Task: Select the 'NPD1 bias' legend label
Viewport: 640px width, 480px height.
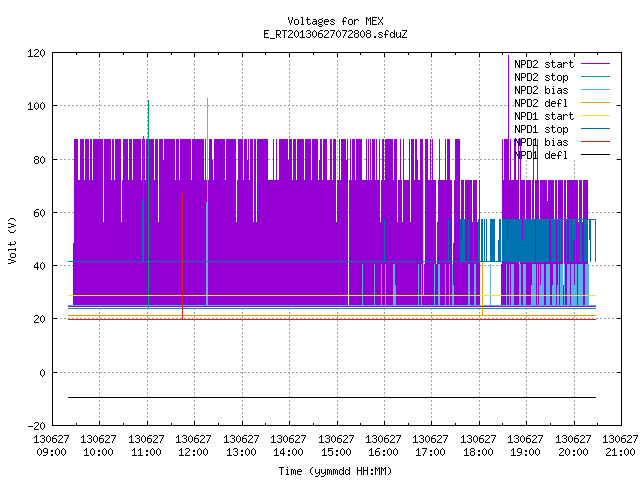Action: point(541,142)
